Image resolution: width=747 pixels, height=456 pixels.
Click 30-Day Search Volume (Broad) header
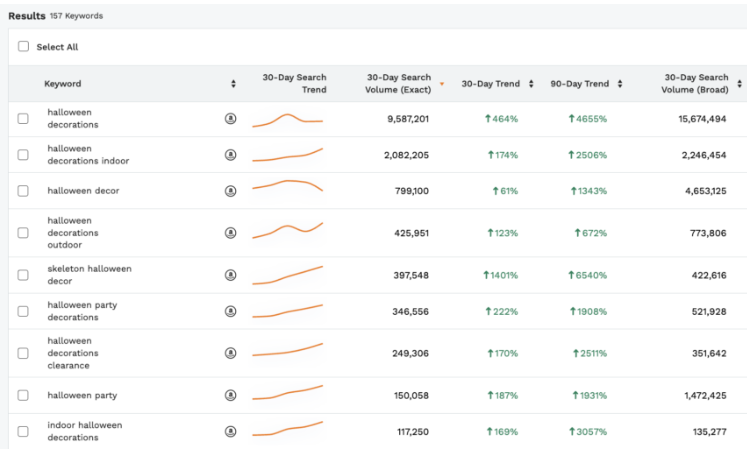click(695, 84)
